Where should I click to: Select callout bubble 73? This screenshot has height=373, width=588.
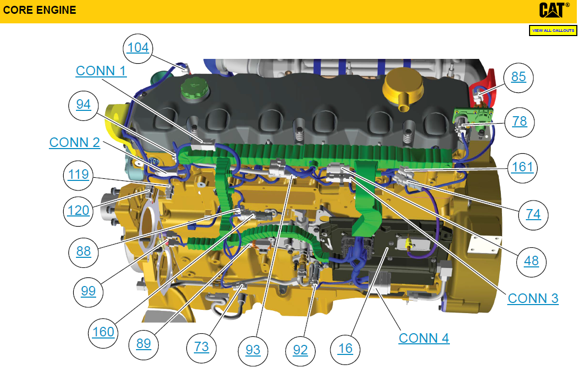[x=201, y=348]
